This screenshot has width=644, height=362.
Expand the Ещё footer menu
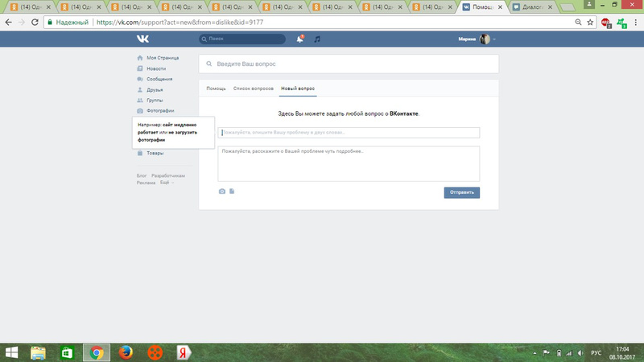click(x=166, y=182)
